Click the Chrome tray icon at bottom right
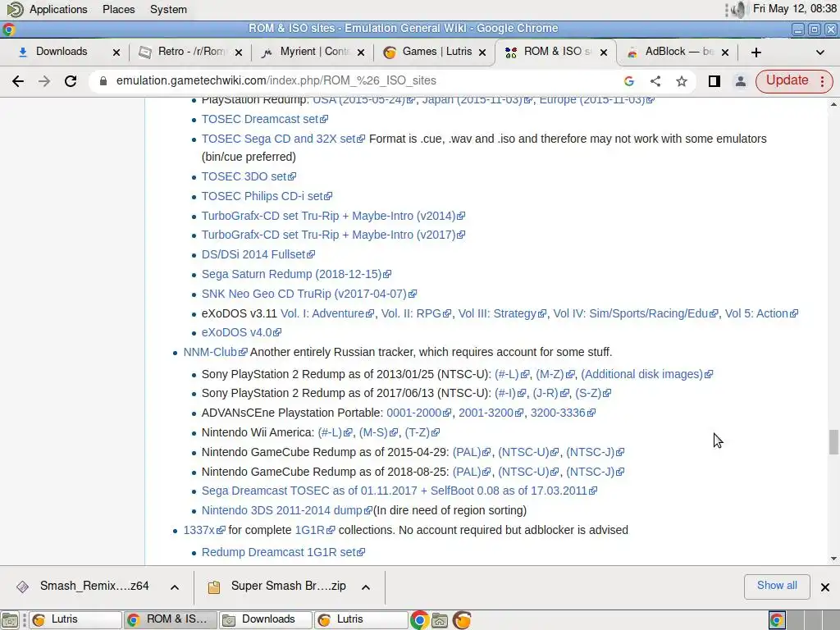Image resolution: width=840 pixels, height=630 pixels. [x=777, y=620]
